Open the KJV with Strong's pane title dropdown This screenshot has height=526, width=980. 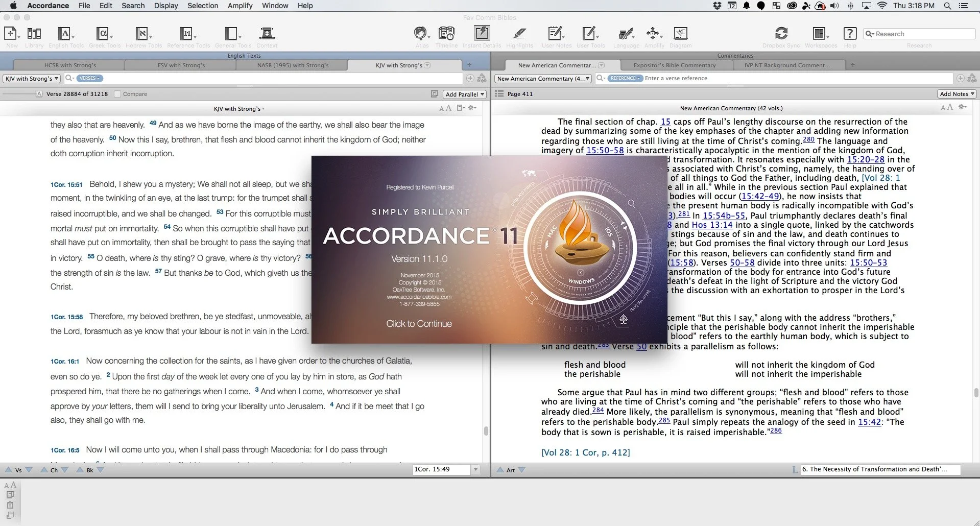(238, 109)
